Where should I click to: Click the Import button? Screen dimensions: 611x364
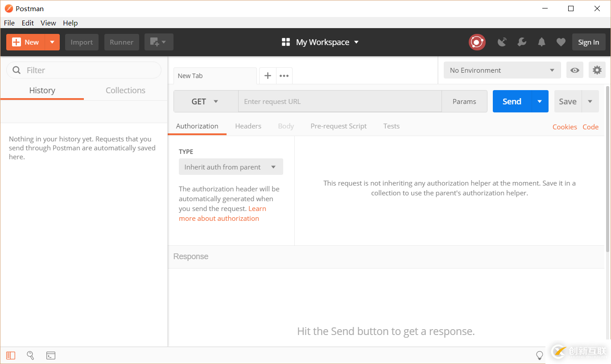click(x=82, y=42)
